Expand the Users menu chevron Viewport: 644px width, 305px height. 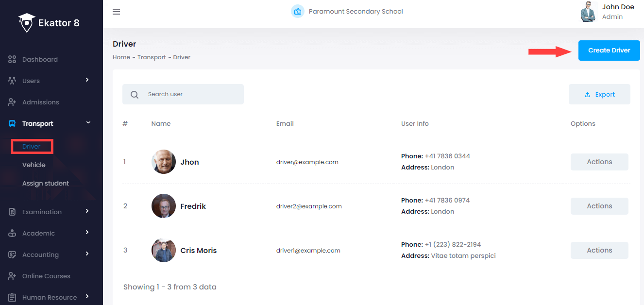[x=87, y=80]
